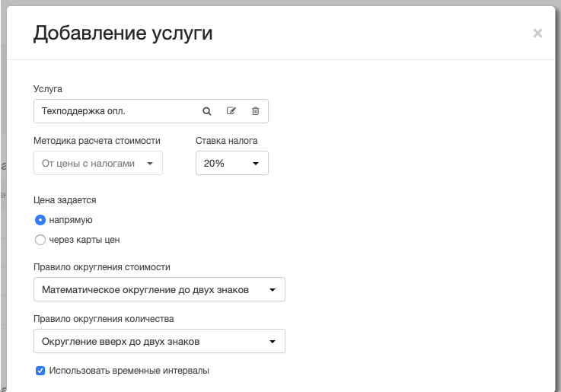Open the Правило округления количества dropdown

[x=159, y=341]
